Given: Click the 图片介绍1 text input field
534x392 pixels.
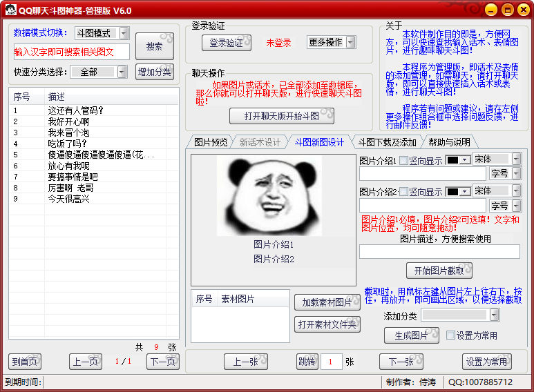Looking at the screenshot, I should [x=422, y=174].
